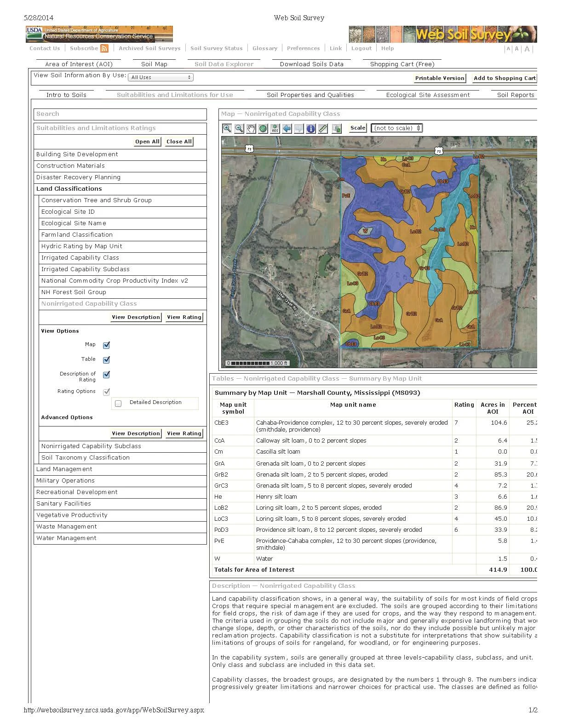562x728 pixels.
Task: Collapse Land Classifications category
Action: coord(120,189)
